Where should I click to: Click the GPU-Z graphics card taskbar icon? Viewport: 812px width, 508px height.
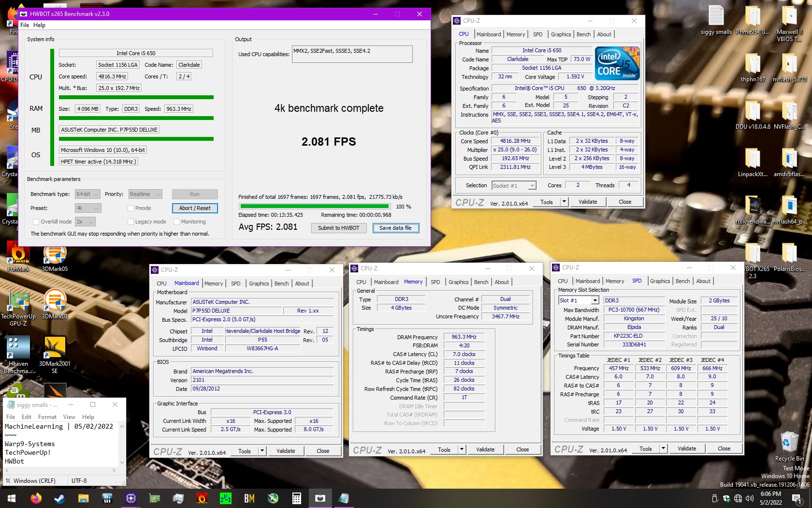tap(154, 498)
